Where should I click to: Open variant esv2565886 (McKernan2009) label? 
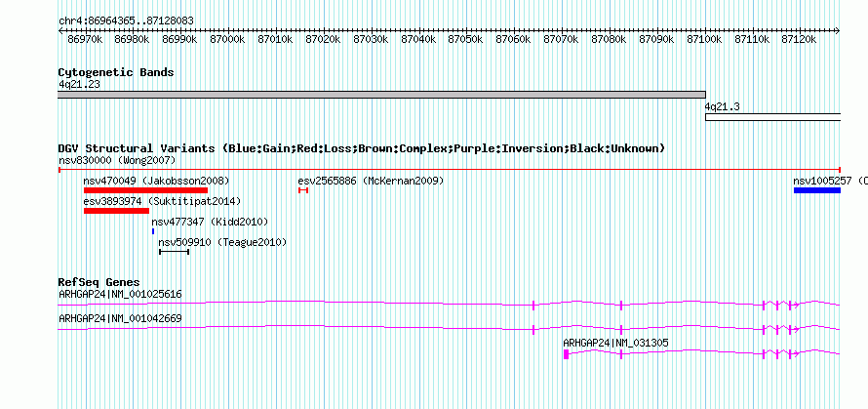(371, 181)
